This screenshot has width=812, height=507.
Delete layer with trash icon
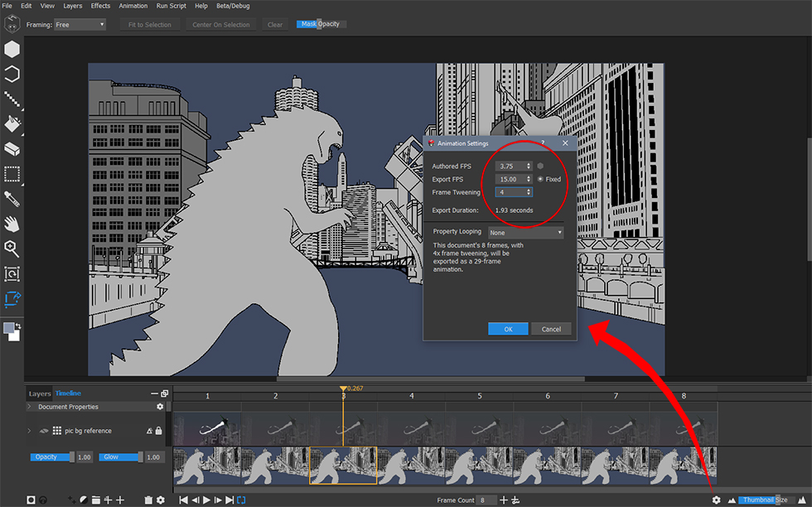coord(148,500)
